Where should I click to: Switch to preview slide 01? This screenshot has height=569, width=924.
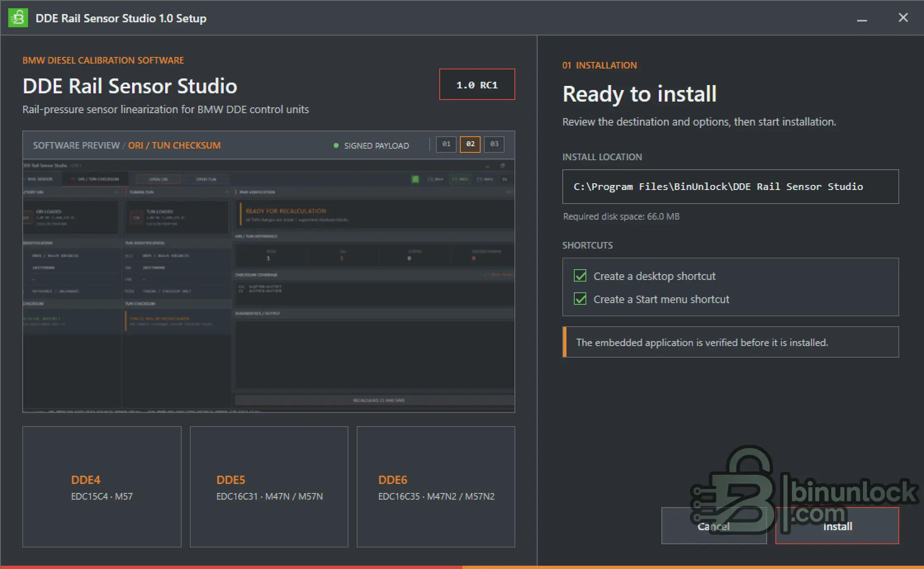click(446, 144)
